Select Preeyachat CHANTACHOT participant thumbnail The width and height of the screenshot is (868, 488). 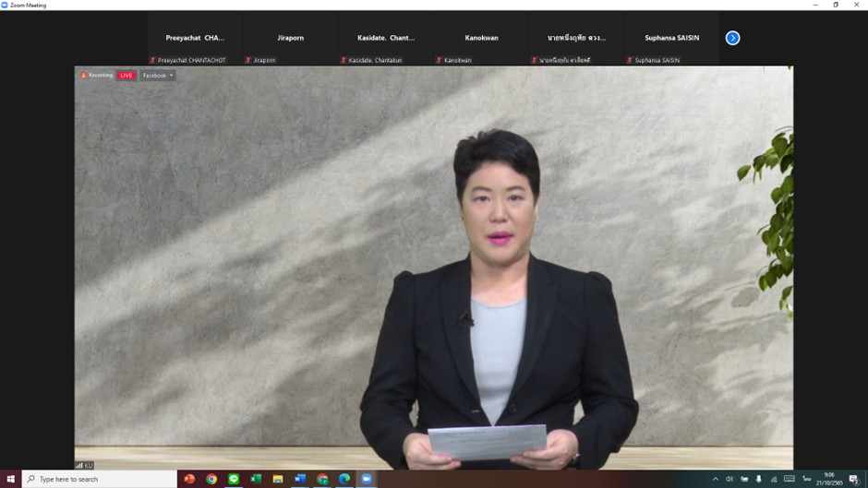point(195,38)
